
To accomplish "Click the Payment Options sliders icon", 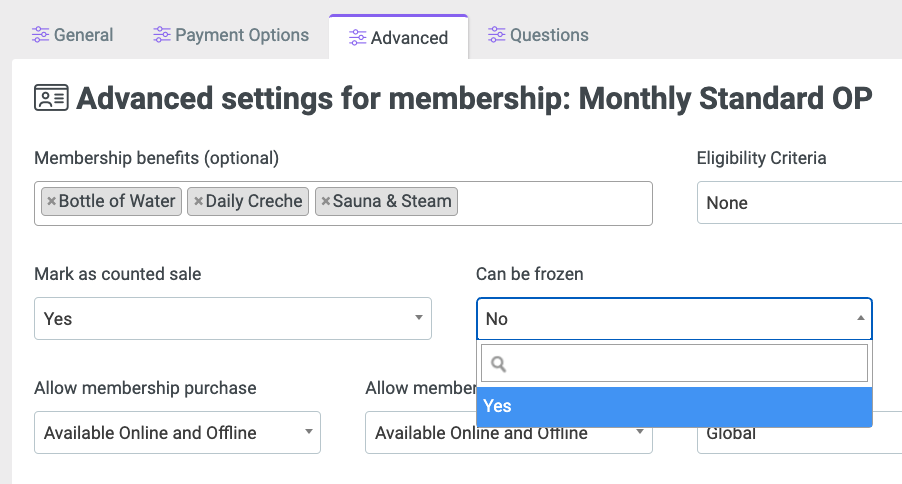I will click(x=162, y=35).
